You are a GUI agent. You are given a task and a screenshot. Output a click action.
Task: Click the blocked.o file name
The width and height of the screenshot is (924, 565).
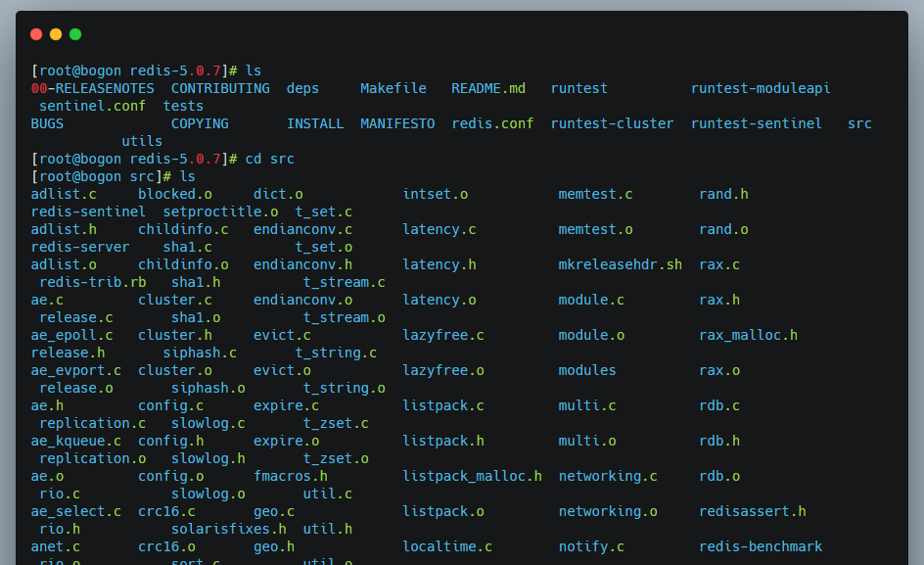coord(175,194)
